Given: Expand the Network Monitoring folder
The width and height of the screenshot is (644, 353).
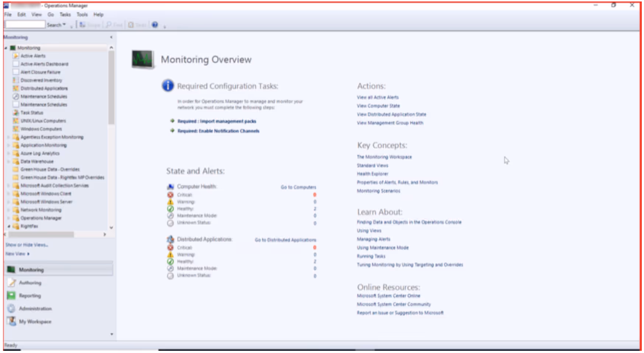Looking at the screenshot, I should tap(9, 210).
